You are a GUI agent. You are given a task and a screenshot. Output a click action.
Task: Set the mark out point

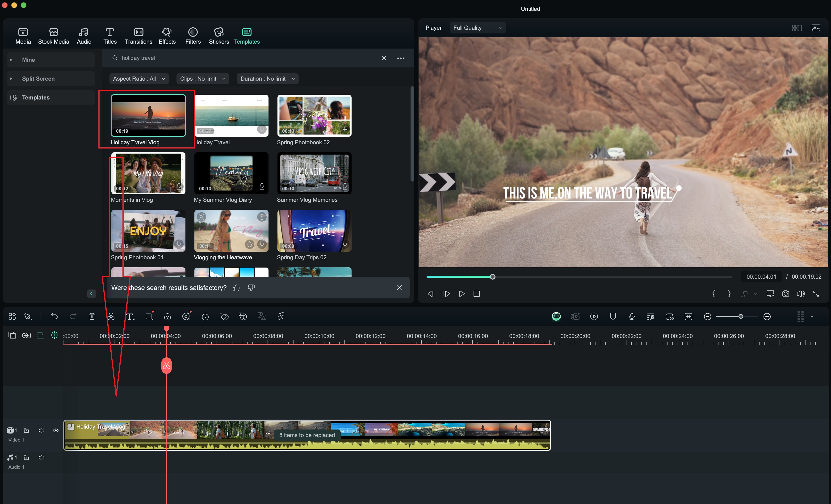click(729, 294)
